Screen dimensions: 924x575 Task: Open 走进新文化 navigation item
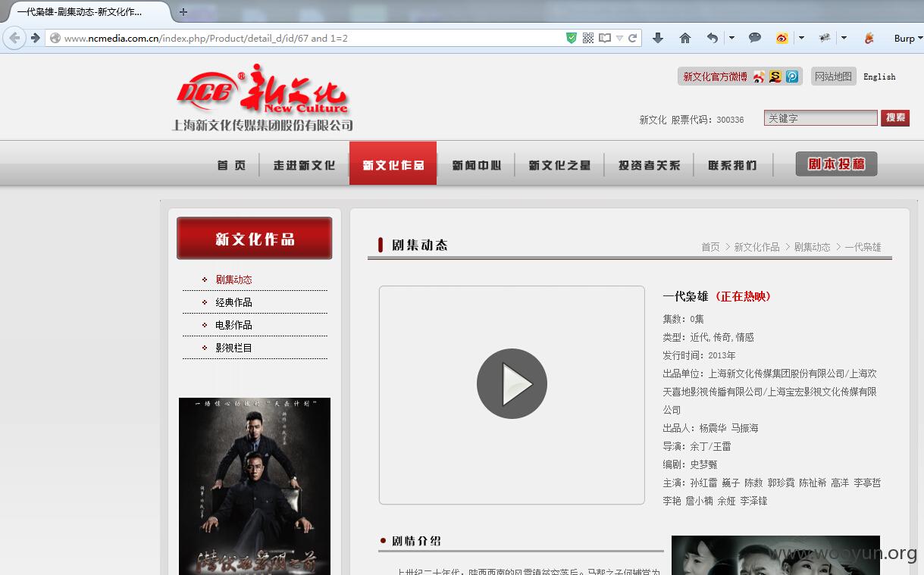pyautogui.click(x=304, y=164)
